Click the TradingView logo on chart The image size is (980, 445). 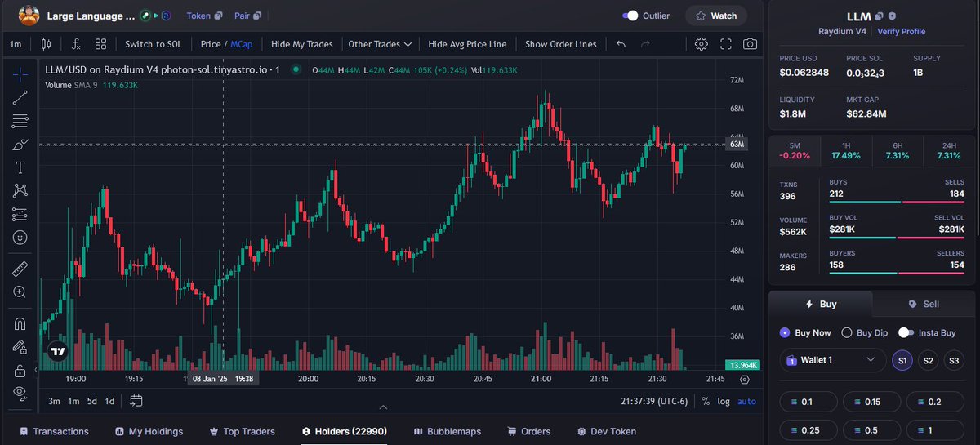click(x=57, y=351)
